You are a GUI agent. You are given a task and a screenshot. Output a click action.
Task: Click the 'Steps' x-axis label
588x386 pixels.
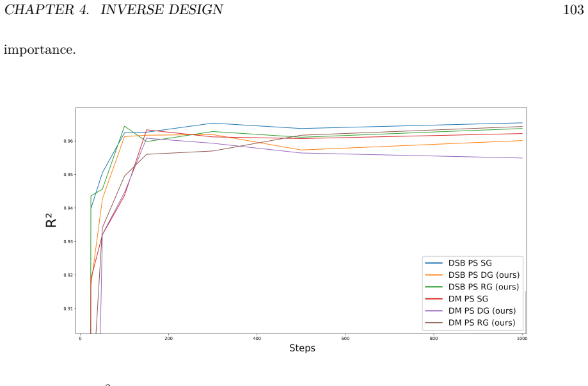click(302, 348)
